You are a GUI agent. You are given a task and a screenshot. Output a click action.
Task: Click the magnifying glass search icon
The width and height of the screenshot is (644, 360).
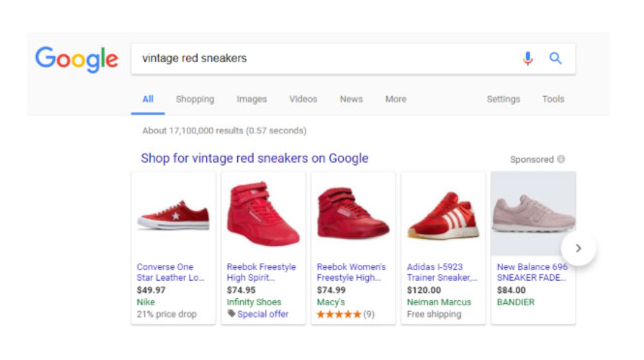click(555, 58)
